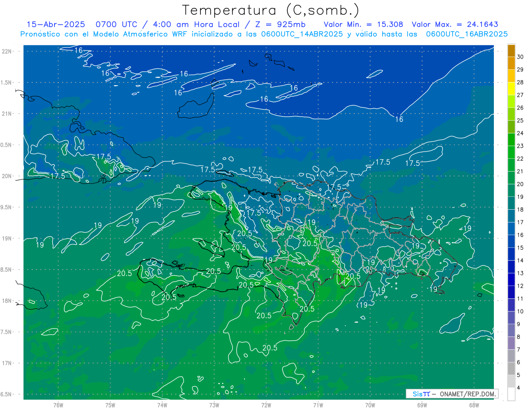Screen dimensions: 532x411
Task: Pick the green legend swatch between 20 and 21
Action: click(x=512, y=178)
